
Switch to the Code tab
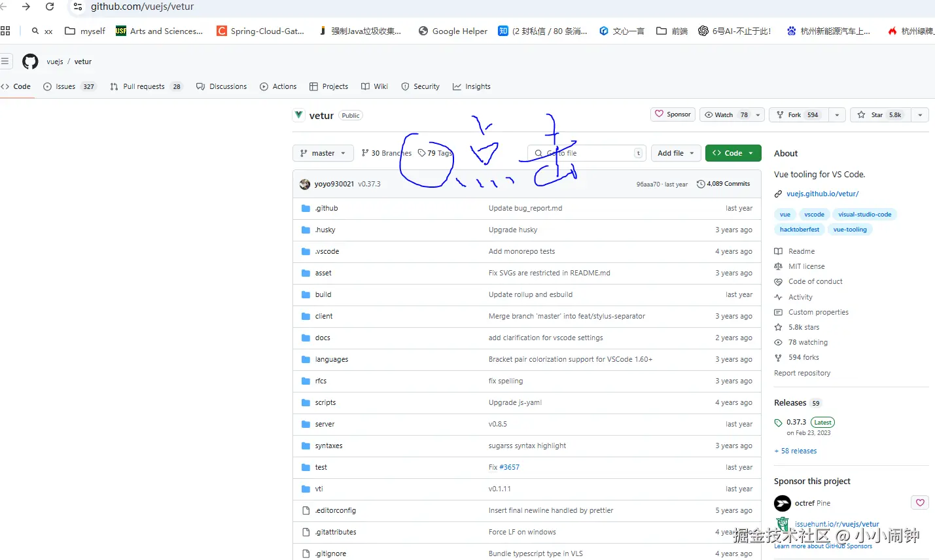(x=17, y=86)
